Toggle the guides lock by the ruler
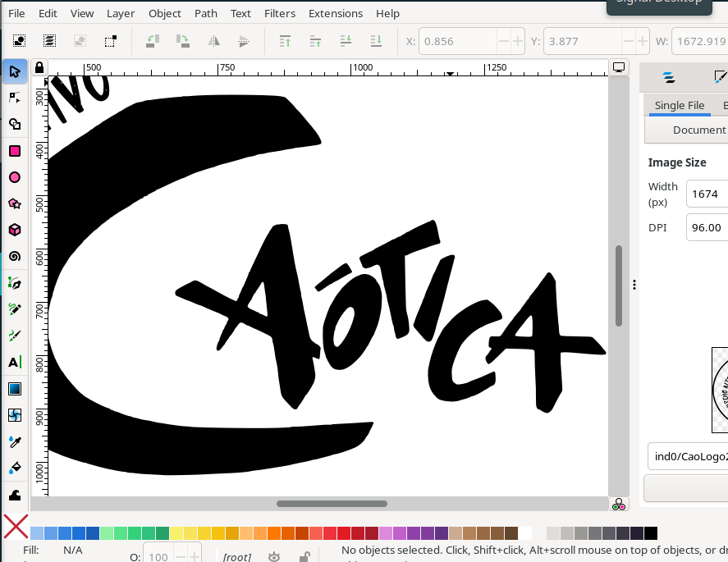This screenshot has width=728, height=562. (x=39, y=68)
